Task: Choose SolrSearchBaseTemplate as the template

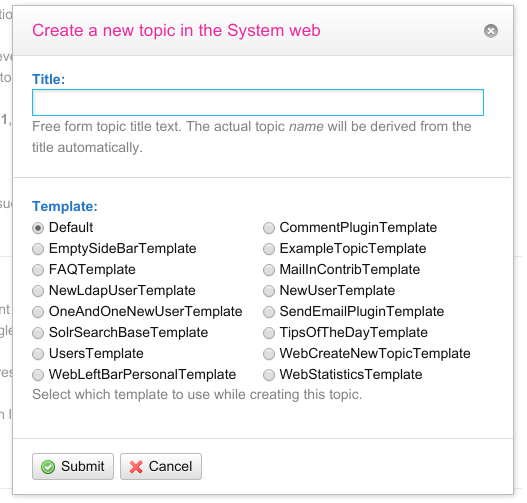Action: (x=38, y=333)
